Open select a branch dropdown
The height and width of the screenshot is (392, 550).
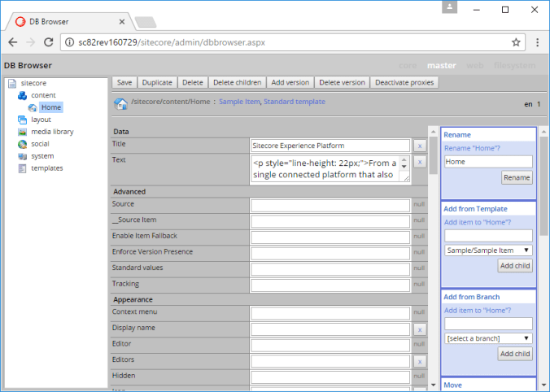(488, 338)
